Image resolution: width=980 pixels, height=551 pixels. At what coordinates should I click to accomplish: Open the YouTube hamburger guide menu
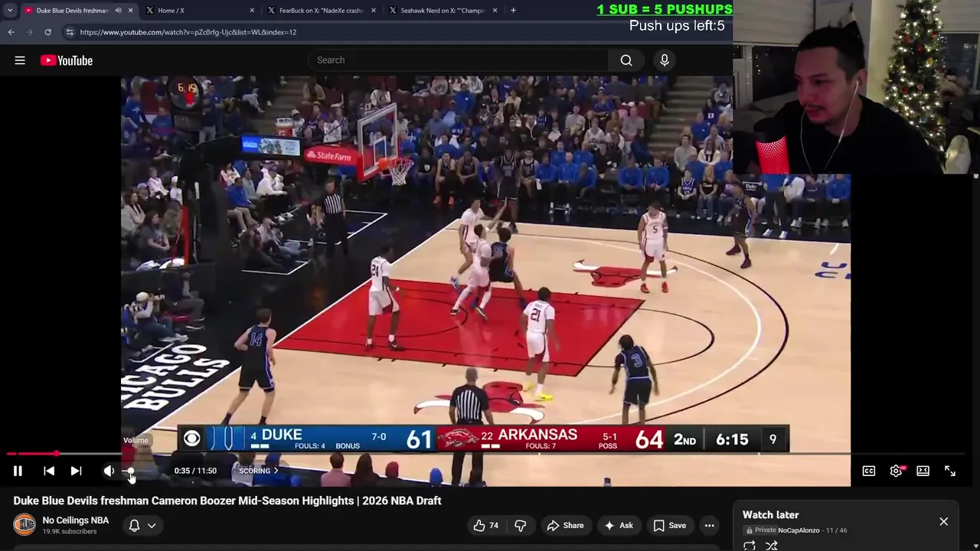tap(20, 60)
